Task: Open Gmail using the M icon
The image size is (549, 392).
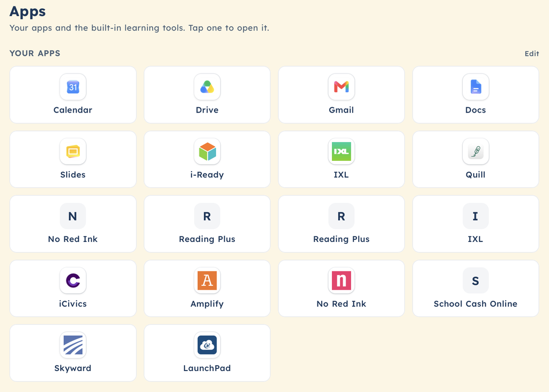Action: tap(342, 87)
